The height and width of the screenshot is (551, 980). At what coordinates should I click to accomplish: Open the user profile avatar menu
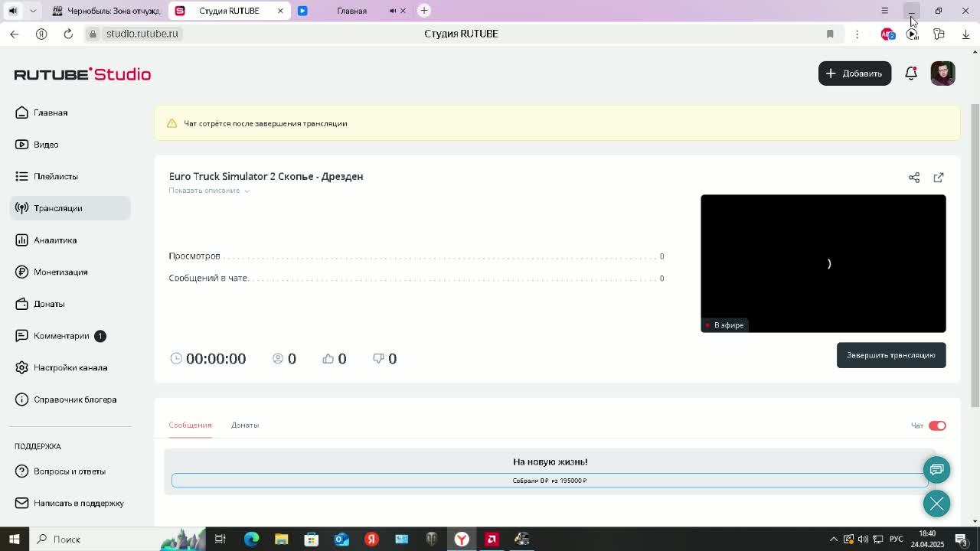(x=942, y=73)
